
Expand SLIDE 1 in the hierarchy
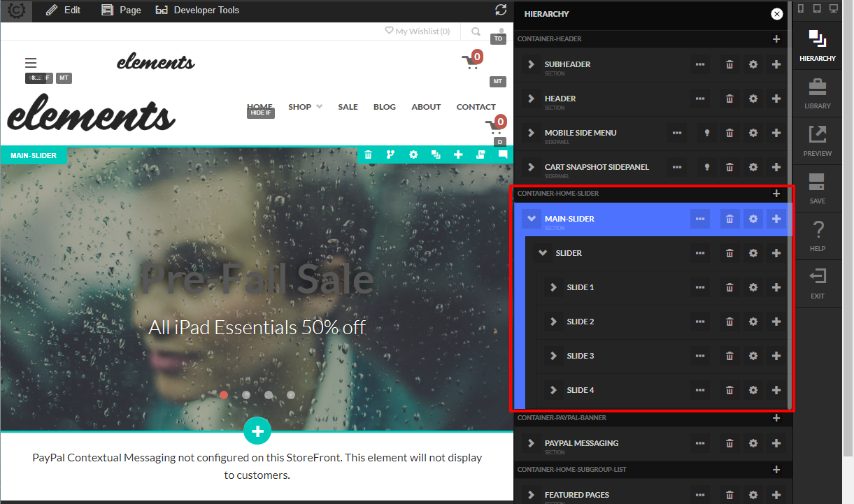553,287
